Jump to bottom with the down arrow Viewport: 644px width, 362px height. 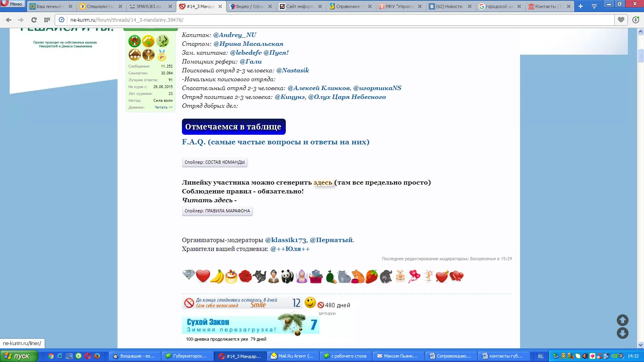coord(623,333)
